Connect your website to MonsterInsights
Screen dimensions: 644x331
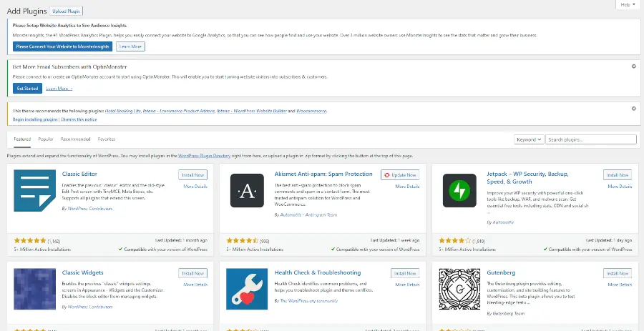pos(62,46)
